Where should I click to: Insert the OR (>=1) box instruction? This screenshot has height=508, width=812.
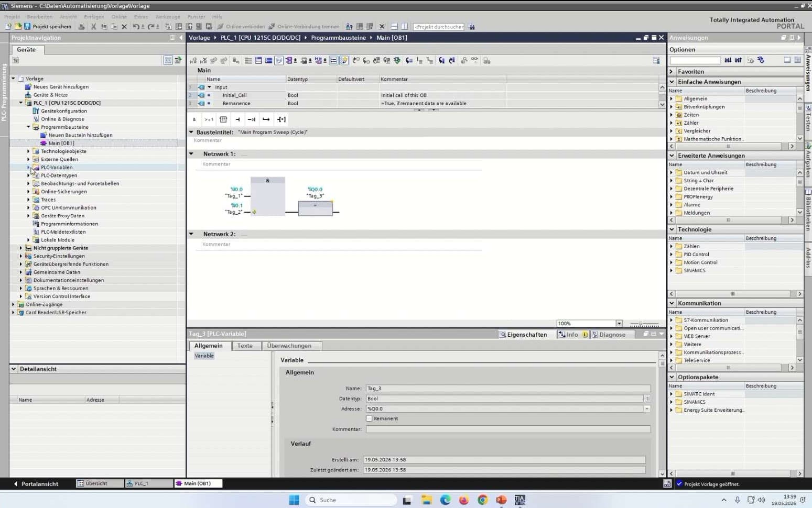click(x=209, y=119)
